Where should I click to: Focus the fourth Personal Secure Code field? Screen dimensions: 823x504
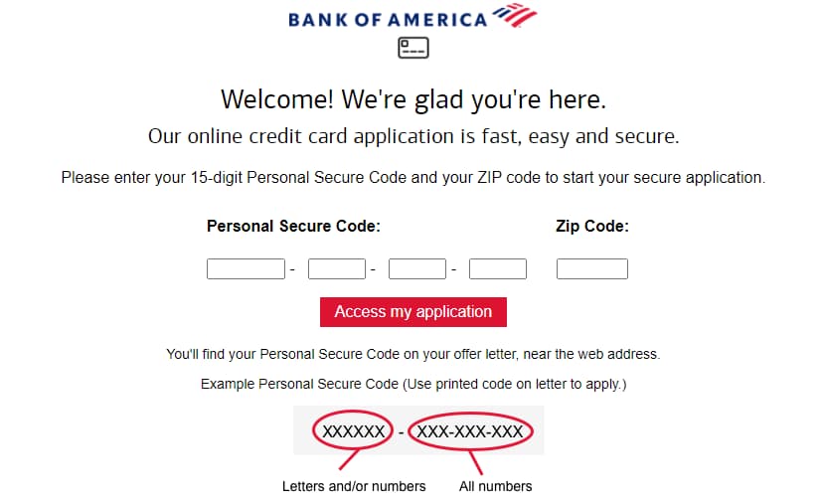[498, 268]
